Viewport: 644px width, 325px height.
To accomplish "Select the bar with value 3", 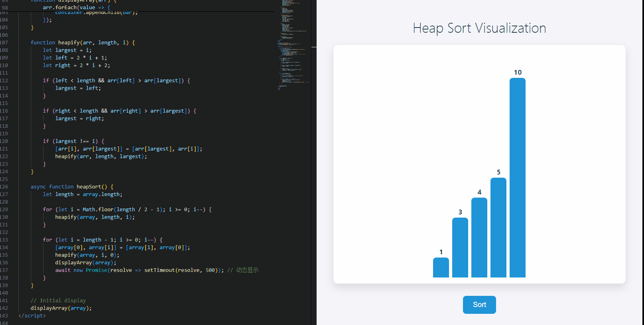I will [x=460, y=248].
